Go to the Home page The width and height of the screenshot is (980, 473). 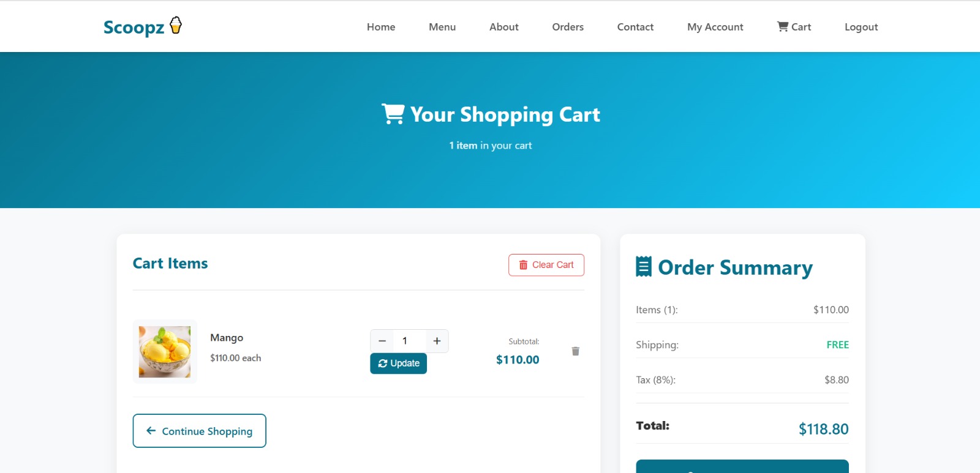click(380, 27)
